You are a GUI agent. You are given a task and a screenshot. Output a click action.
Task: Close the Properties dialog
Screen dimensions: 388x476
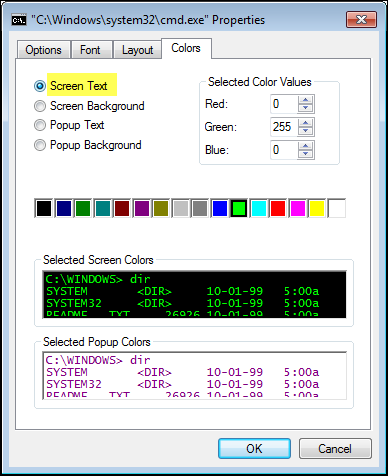pyautogui.click(x=361, y=20)
